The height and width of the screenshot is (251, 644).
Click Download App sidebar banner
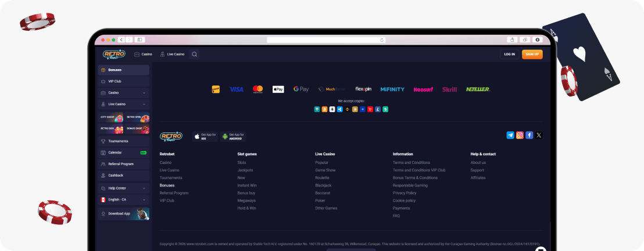124,214
